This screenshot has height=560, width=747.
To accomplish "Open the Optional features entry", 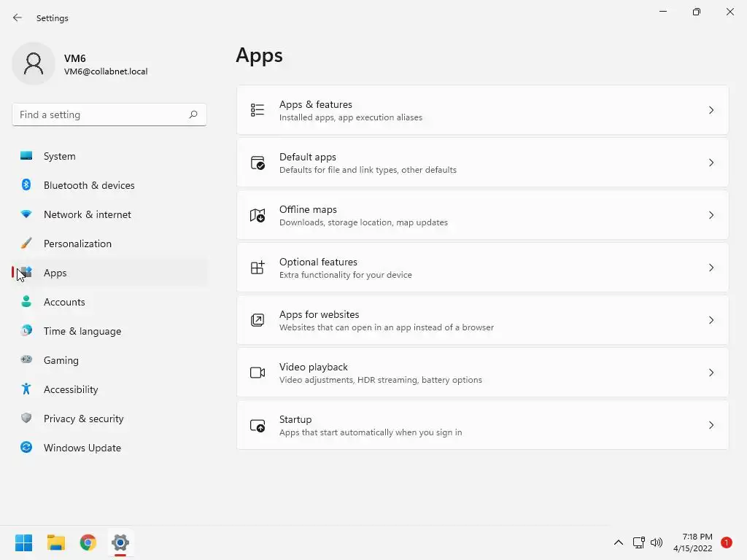I will 481,268.
